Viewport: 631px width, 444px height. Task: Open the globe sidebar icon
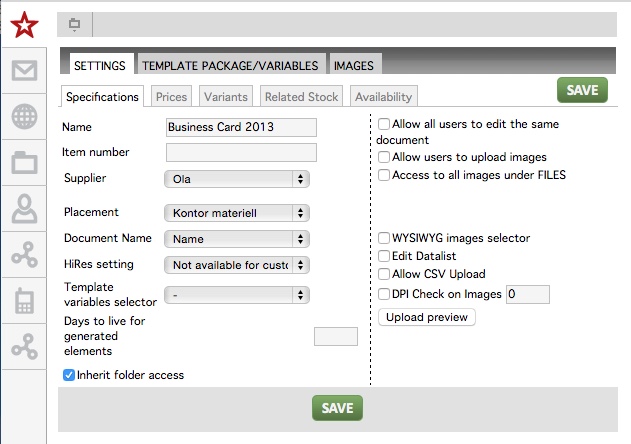[x=25, y=117]
